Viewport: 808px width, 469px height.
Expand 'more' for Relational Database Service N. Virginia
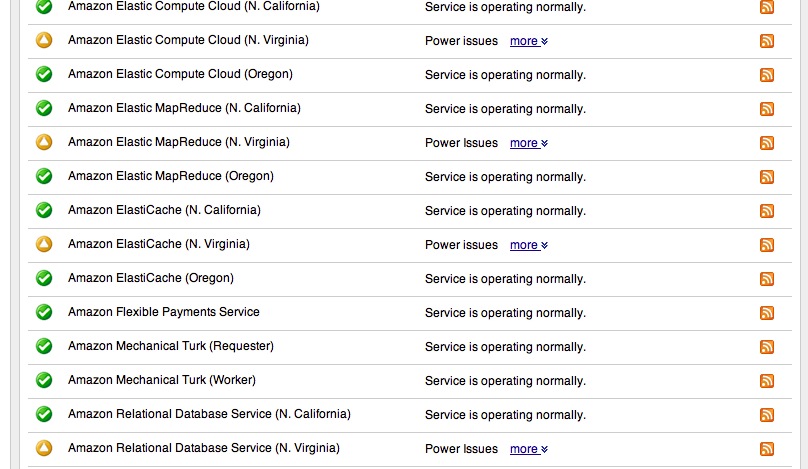(529, 449)
